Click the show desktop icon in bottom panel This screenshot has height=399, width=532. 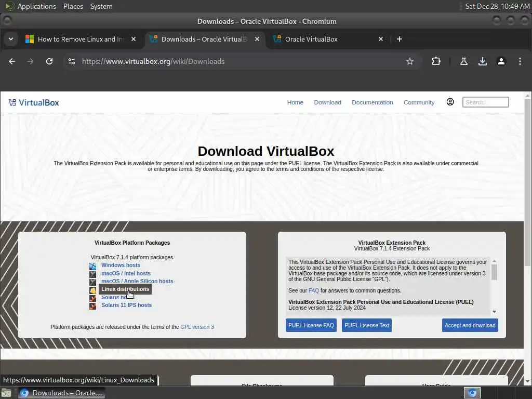6,393
